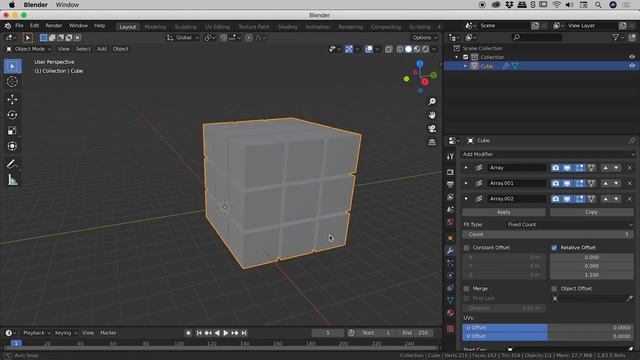Open the Physics properties tab
The height and width of the screenshot is (360, 640).
click(x=450, y=276)
